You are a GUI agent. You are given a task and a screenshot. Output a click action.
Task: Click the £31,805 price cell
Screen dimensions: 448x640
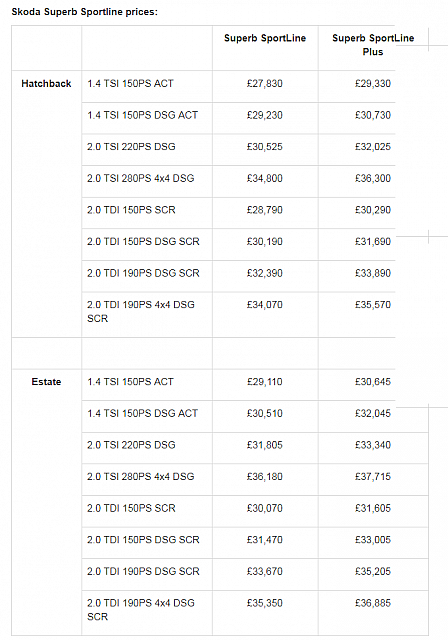coord(264,445)
